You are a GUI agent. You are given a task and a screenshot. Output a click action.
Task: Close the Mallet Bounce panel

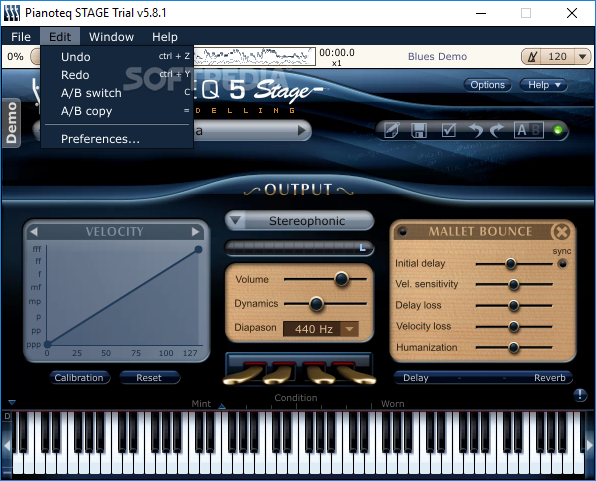point(562,231)
